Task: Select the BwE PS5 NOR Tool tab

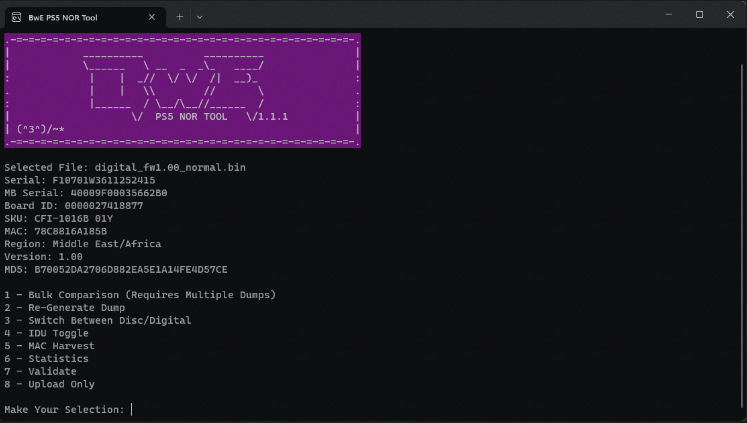Action: [86, 17]
